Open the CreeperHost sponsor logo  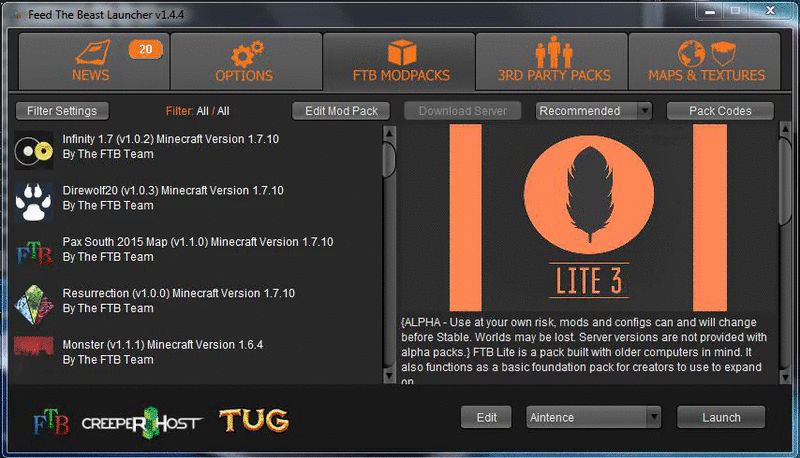pos(142,422)
